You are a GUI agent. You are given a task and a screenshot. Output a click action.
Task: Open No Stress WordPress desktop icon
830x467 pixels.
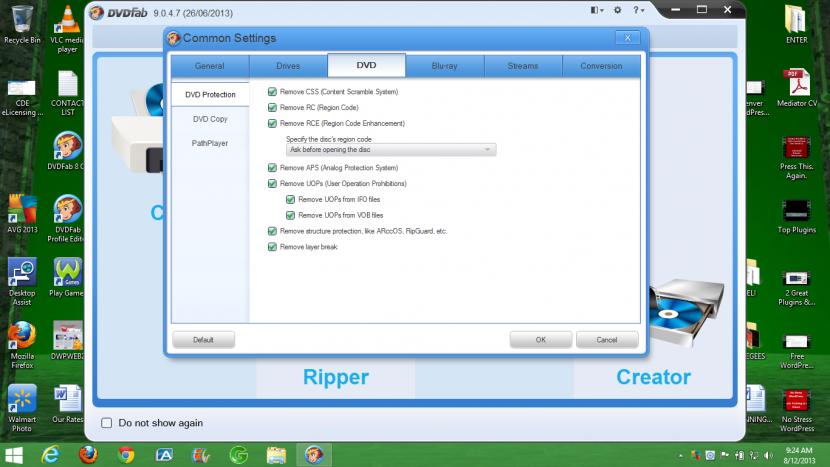[x=796, y=411]
